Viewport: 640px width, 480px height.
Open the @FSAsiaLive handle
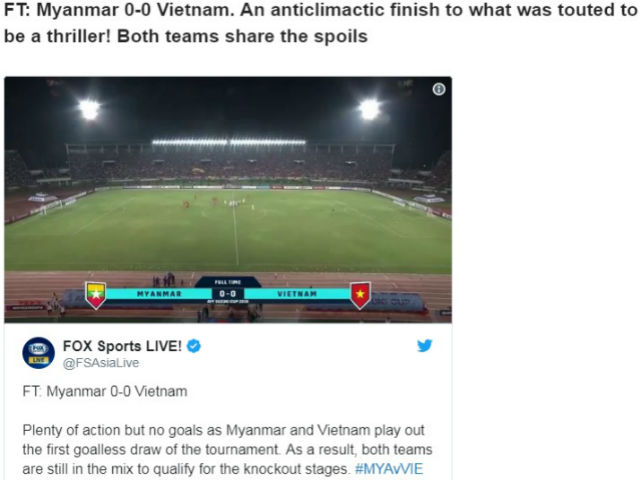[x=101, y=363]
